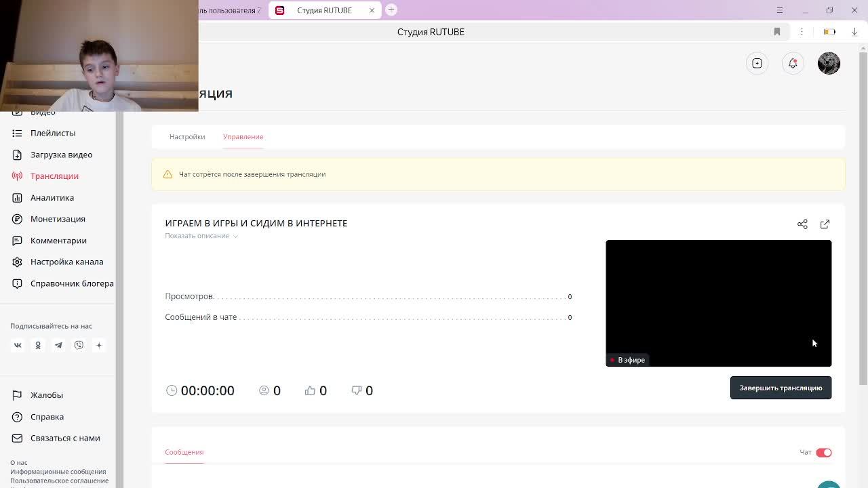Screen dimensions: 868x488
Task: Click the browser address bar
Action: [x=431, y=32]
